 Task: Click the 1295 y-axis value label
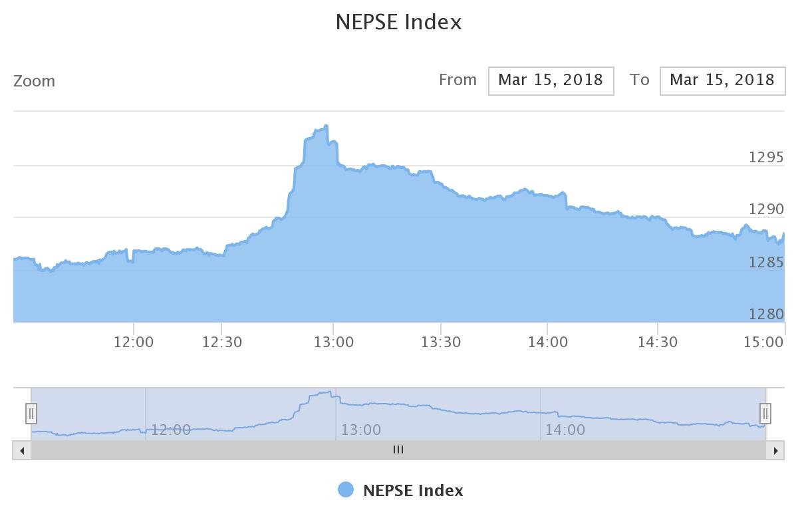(x=767, y=158)
